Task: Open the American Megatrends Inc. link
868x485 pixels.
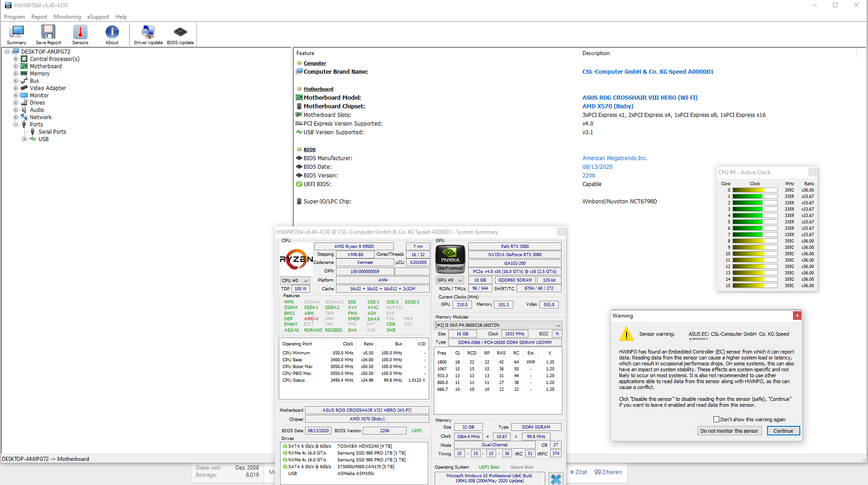Action: [615, 158]
